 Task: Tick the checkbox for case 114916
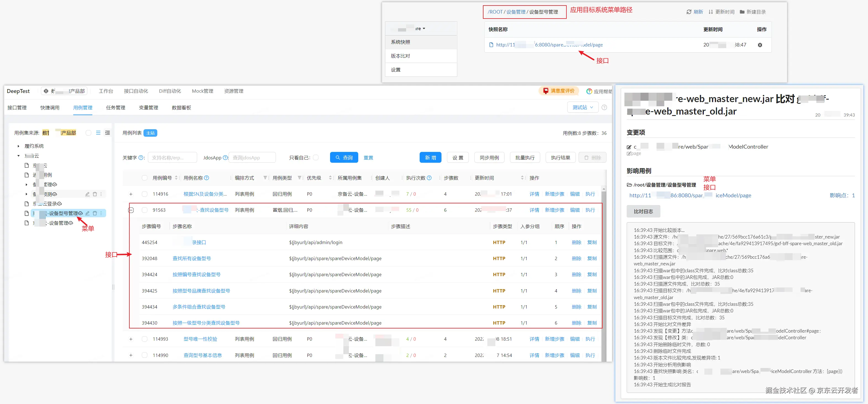[145, 194]
